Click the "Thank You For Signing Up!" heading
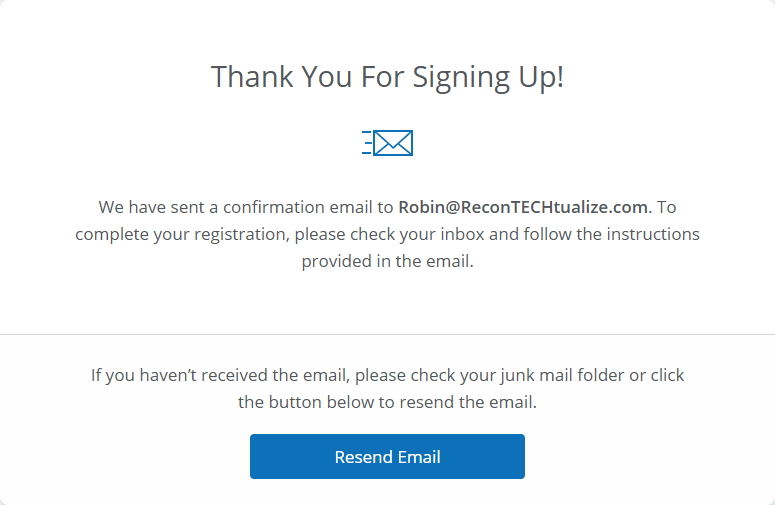Image resolution: width=775 pixels, height=505 pixels. [387, 77]
